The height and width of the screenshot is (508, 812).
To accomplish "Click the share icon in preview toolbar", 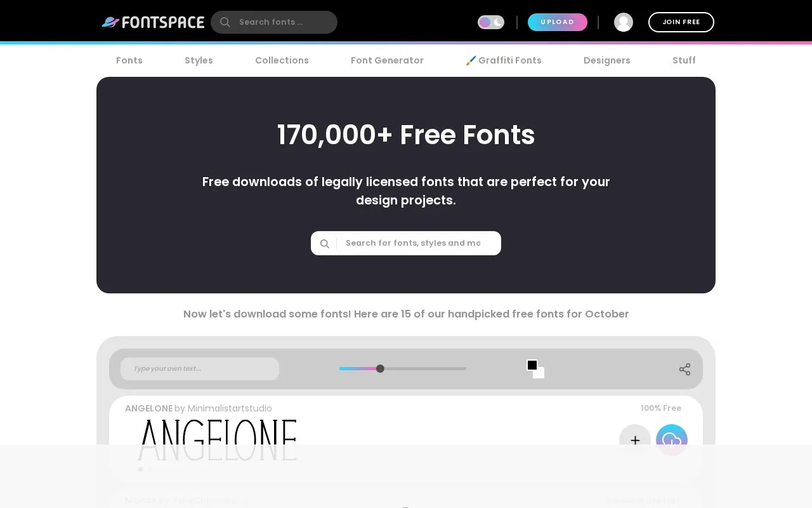I will [x=684, y=369].
